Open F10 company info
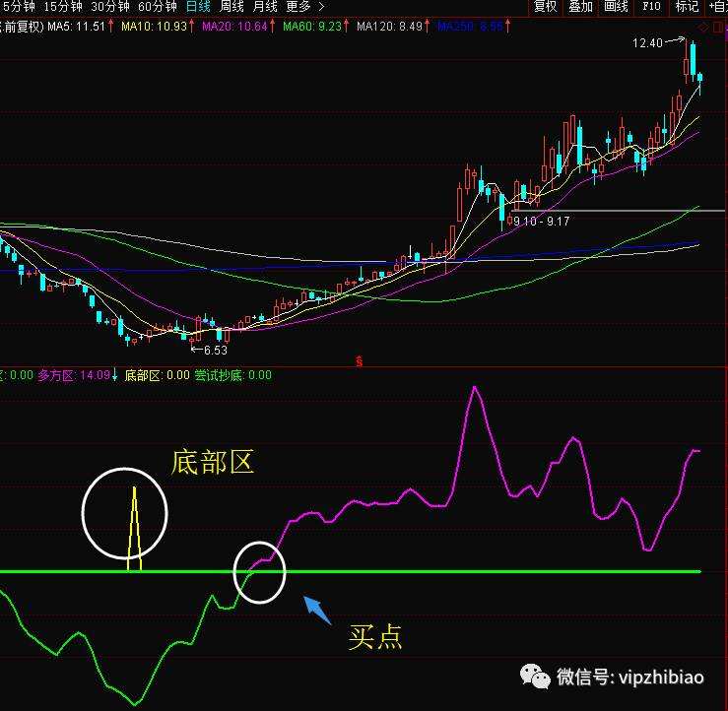Viewport: 728px width, 711px height. pyautogui.click(x=651, y=7)
